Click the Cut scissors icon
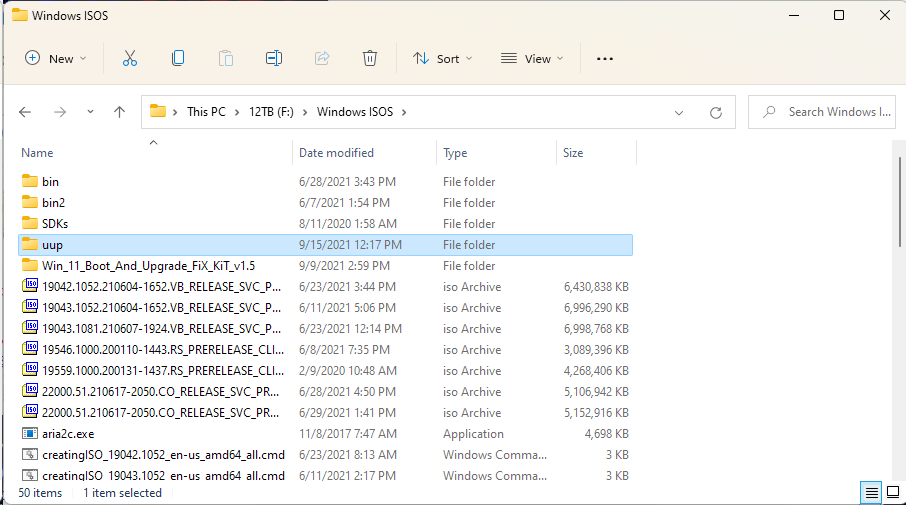Screen dimensions: 906x505 click(x=129, y=59)
